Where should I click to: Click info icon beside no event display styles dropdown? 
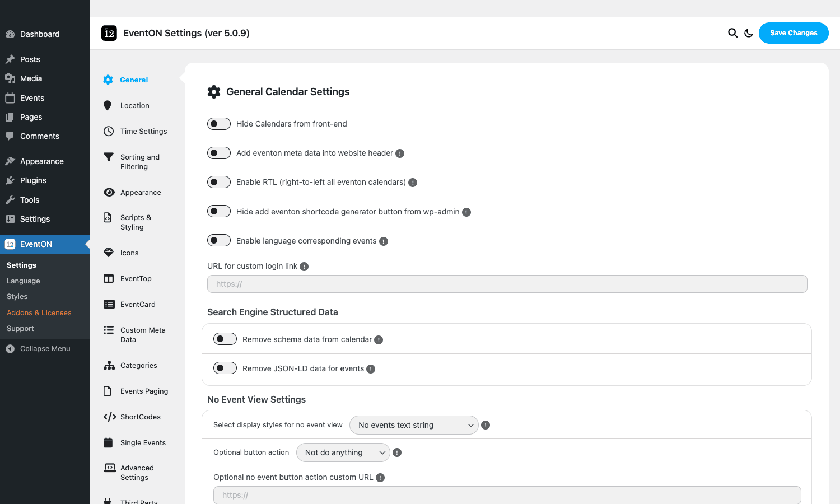[486, 425]
